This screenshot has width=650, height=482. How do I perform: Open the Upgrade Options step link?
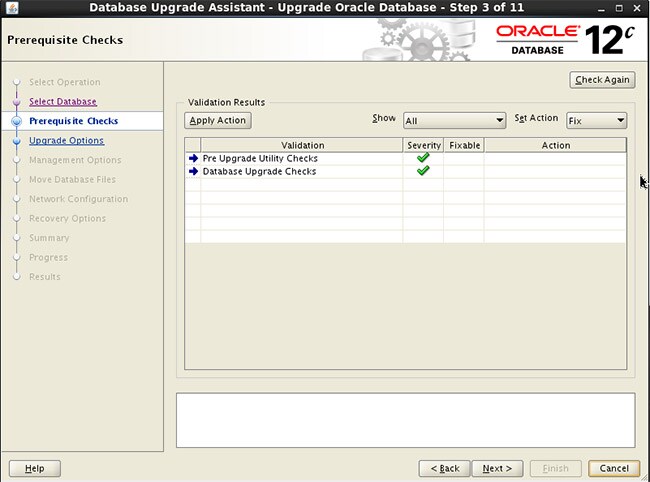tap(66, 140)
